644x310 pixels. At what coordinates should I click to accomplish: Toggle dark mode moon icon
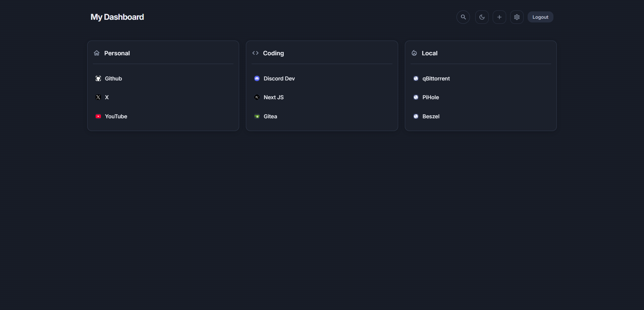482,17
